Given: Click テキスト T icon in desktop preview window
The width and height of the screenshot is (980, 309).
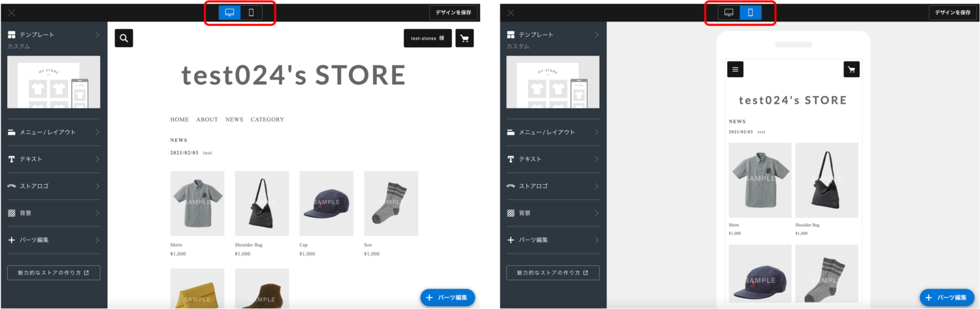Looking at the screenshot, I should click(x=12, y=159).
